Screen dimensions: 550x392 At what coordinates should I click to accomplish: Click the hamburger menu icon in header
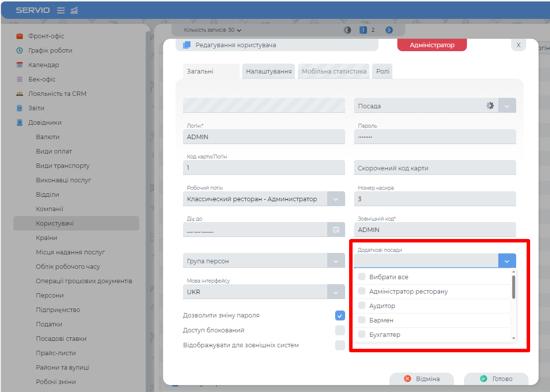(61, 10)
